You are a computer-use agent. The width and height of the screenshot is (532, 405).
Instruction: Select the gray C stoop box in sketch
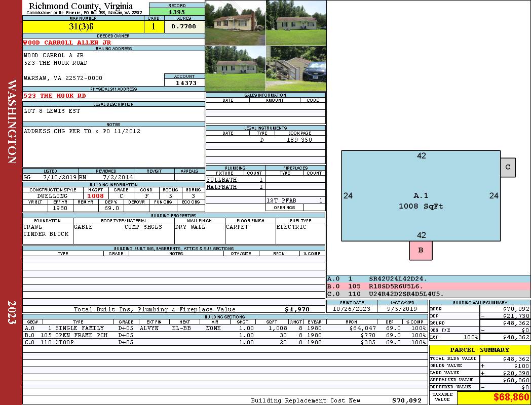(x=508, y=168)
